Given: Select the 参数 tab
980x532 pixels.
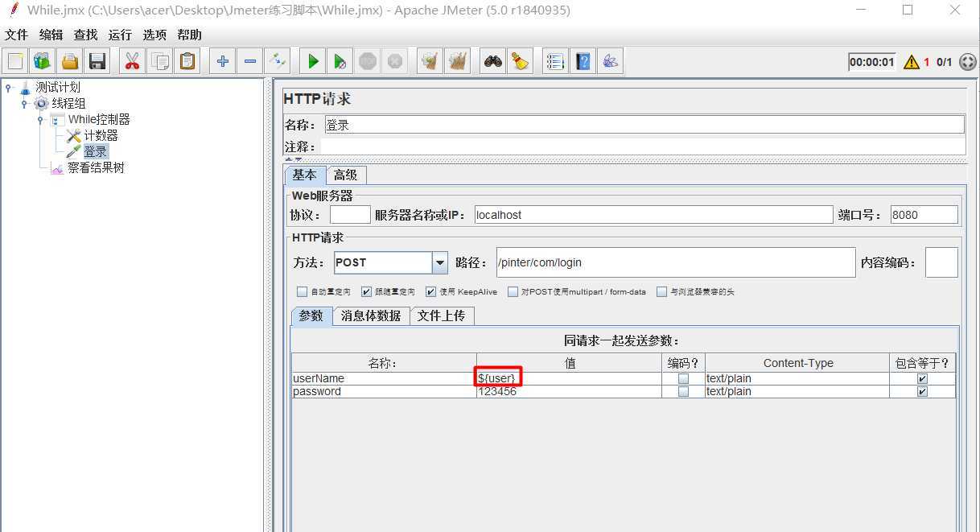Looking at the screenshot, I should coord(311,315).
